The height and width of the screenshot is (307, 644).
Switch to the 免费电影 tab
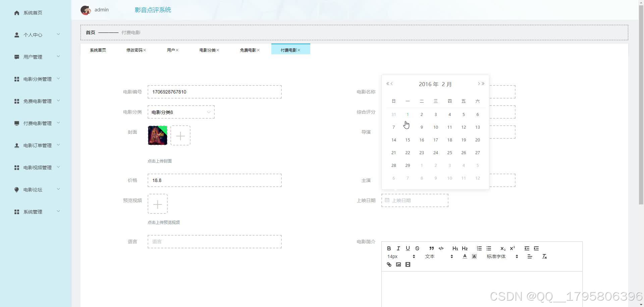(248, 50)
